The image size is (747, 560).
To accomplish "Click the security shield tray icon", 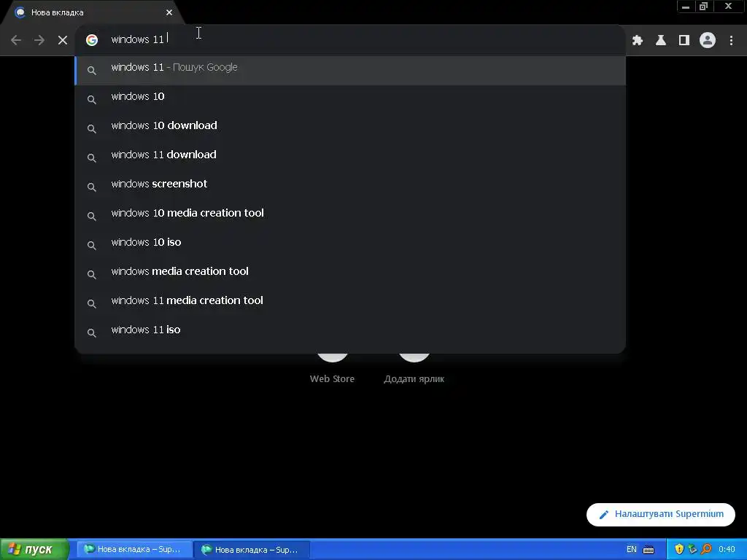I will (x=679, y=549).
